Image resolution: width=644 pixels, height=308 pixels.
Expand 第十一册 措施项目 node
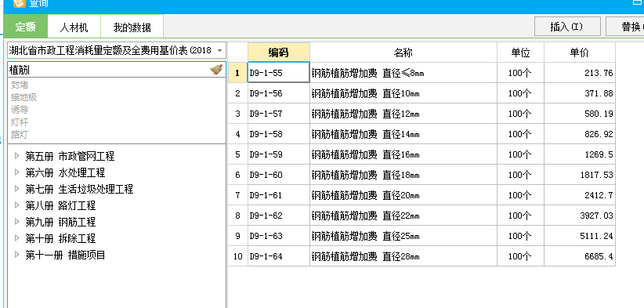[x=16, y=254]
